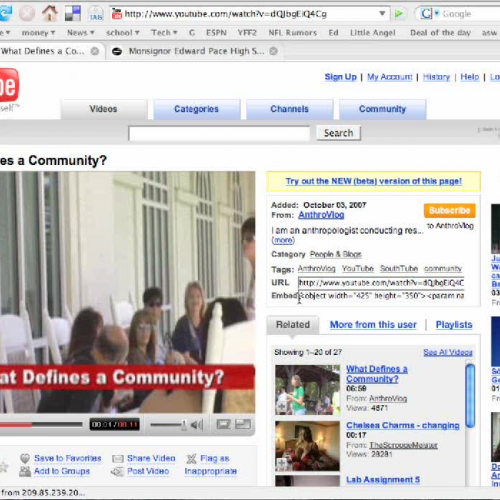Open 'What Defines a Community?' related thumbnail
The height and width of the screenshot is (500, 500).
307,390
